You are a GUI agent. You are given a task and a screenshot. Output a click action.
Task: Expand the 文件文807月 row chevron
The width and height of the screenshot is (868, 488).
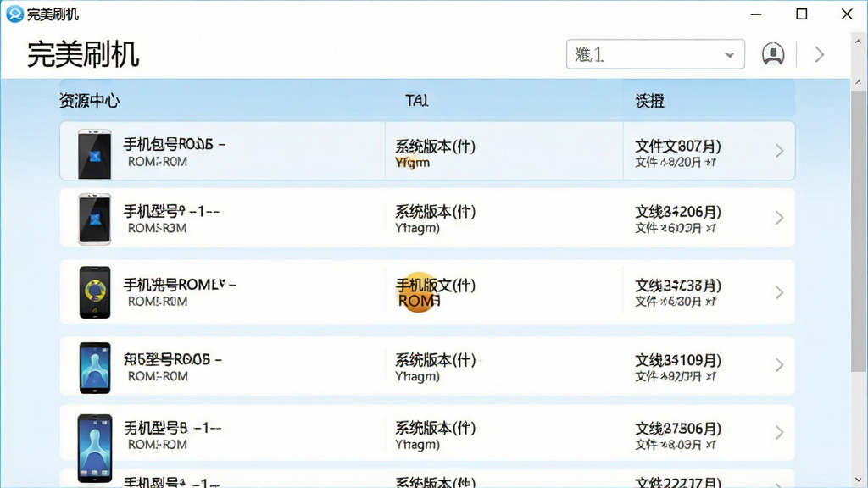click(779, 151)
